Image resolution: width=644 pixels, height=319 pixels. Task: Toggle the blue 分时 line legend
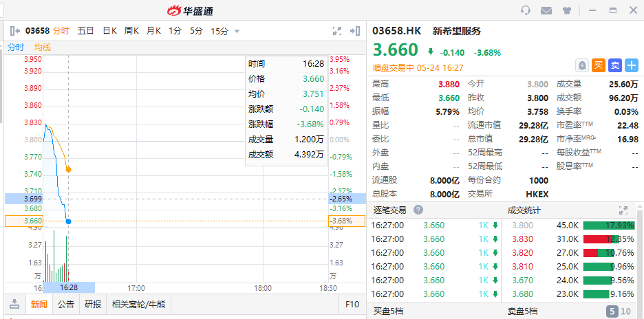tap(16, 47)
